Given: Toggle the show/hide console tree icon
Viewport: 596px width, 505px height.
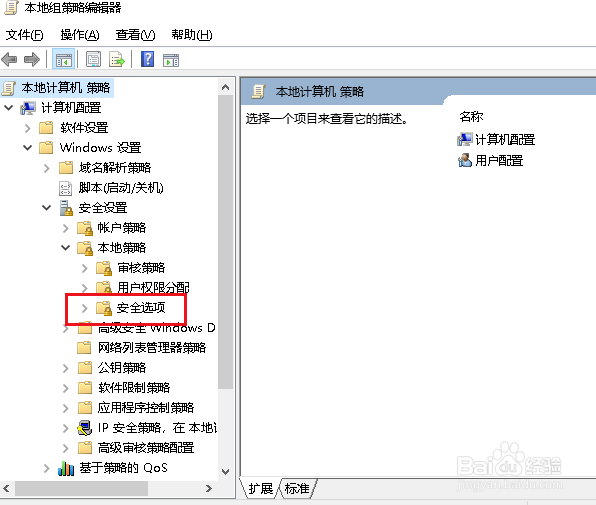Looking at the screenshot, I should [x=63, y=59].
